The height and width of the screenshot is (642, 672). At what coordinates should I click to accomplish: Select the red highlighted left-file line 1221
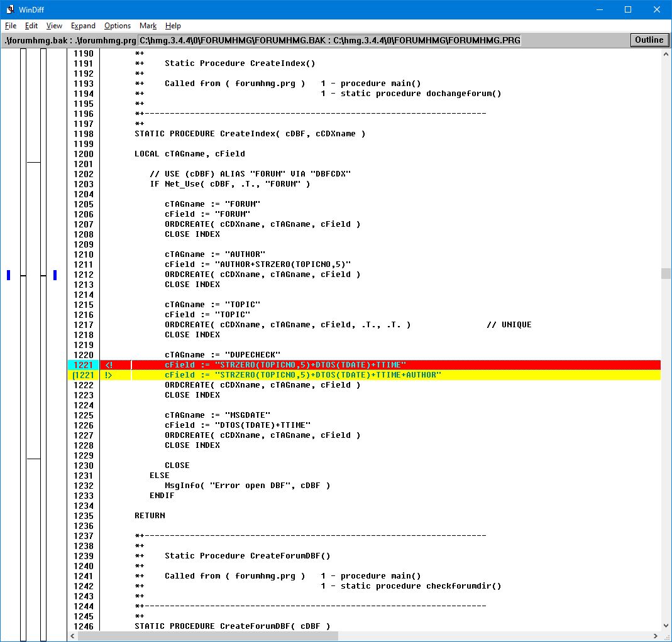click(x=377, y=365)
